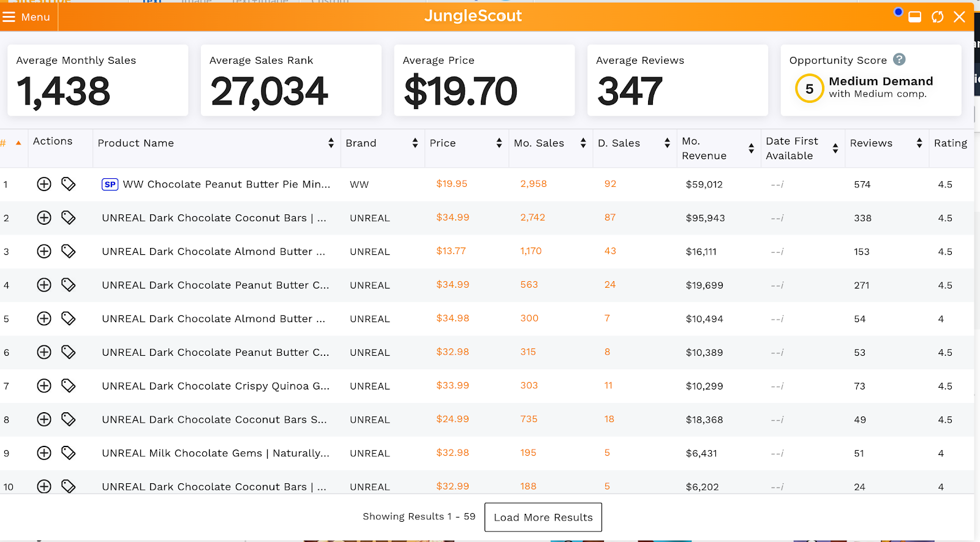980x542 pixels.
Task: Click the Opportunity Score 5 circle
Action: (x=809, y=89)
